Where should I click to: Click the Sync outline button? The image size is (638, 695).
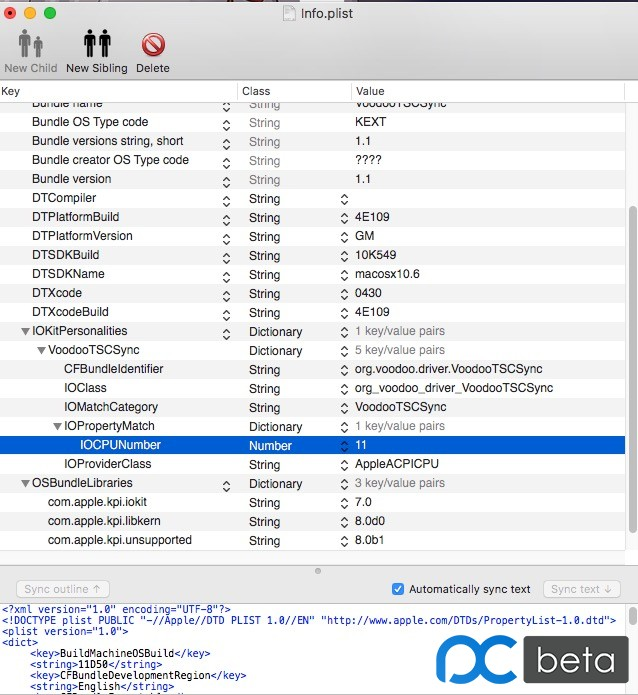(63, 589)
